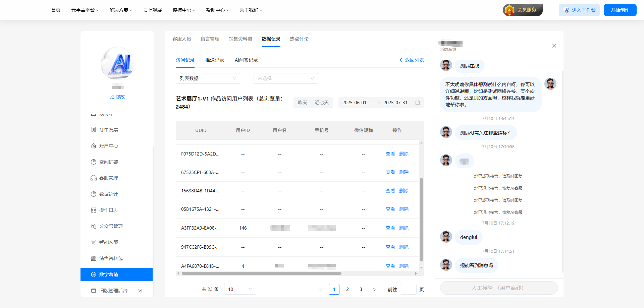Open 账户中心 in the sidebar

pyautogui.click(x=108, y=146)
